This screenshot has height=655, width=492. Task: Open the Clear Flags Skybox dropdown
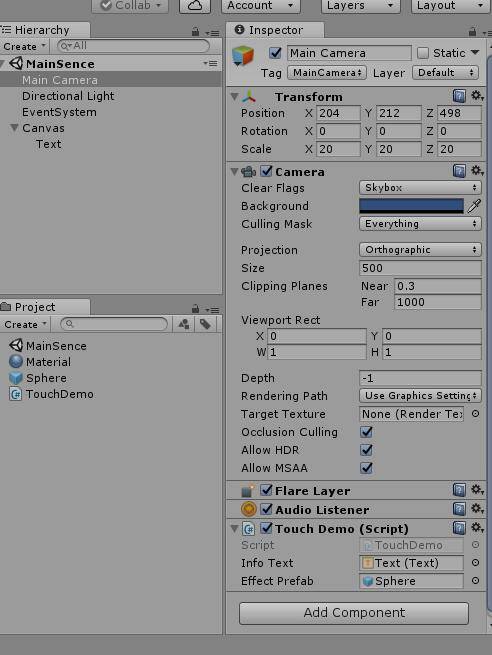pyautogui.click(x=420, y=188)
